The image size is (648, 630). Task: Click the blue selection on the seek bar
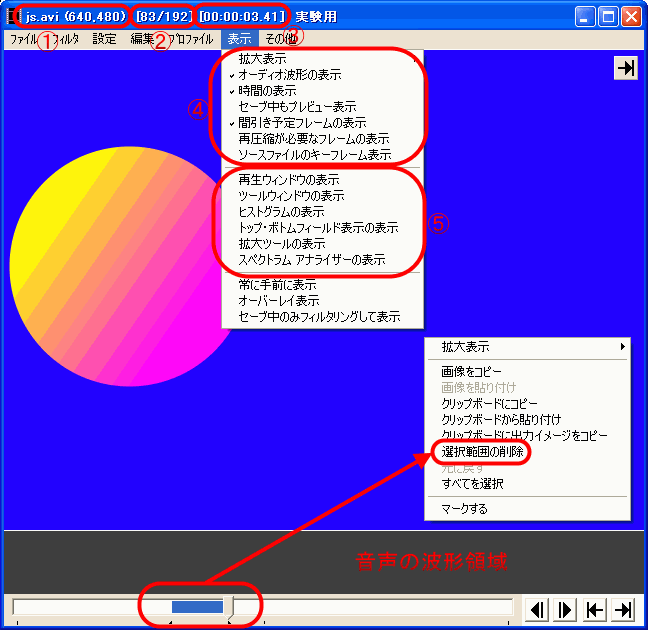(x=197, y=607)
